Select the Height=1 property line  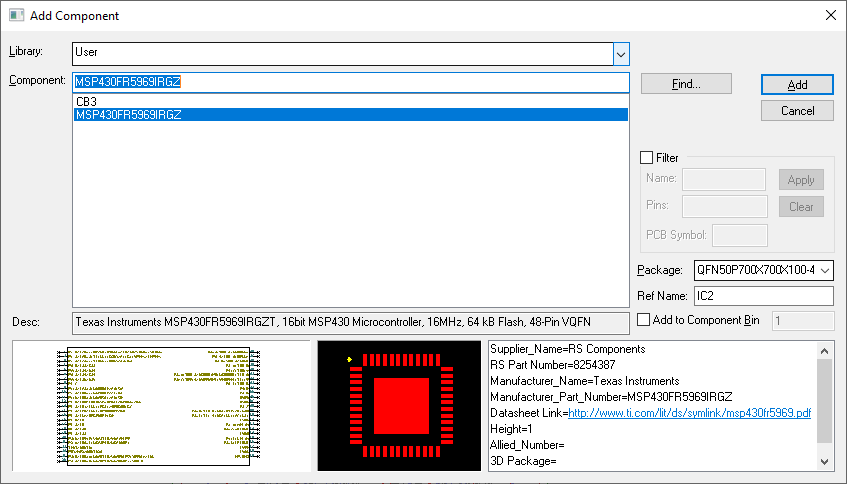point(511,429)
